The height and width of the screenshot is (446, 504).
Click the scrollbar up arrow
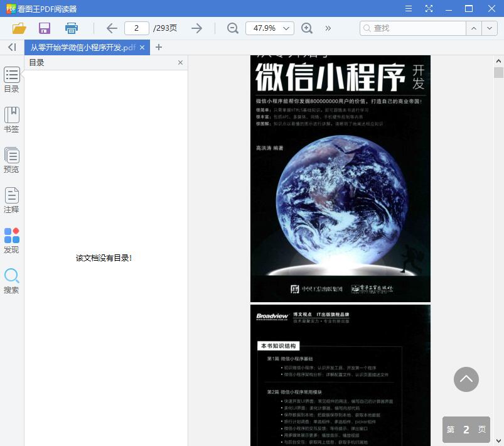pos(498,61)
